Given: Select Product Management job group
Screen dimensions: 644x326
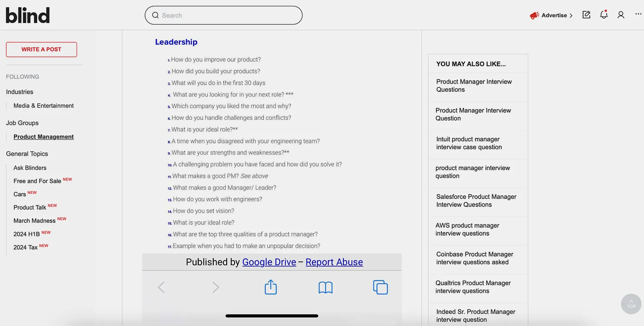Looking at the screenshot, I should click(x=43, y=137).
